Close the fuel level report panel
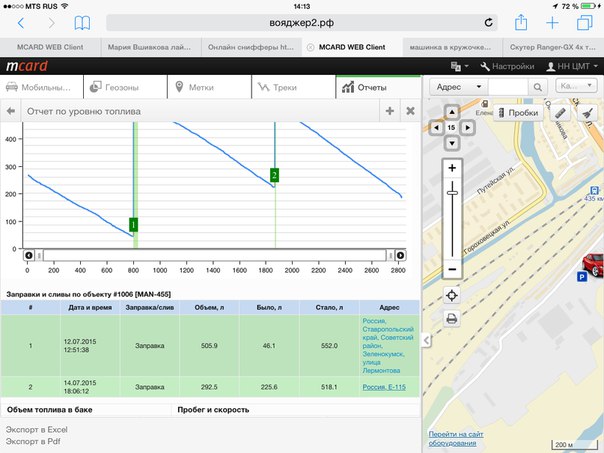604x453 pixels. click(410, 112)
